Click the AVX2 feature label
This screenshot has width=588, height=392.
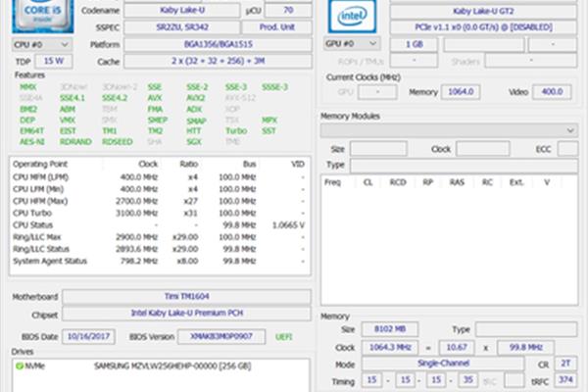(x=195, y=98)
